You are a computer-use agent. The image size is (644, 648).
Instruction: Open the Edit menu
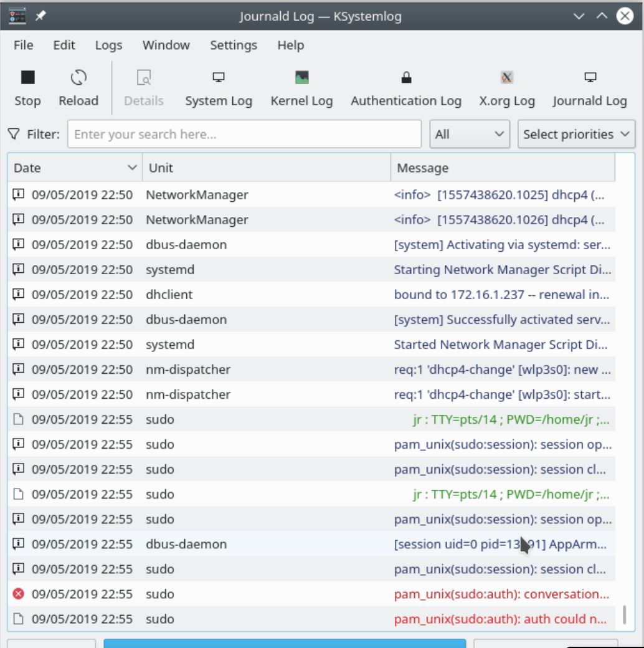pos(64,45)
